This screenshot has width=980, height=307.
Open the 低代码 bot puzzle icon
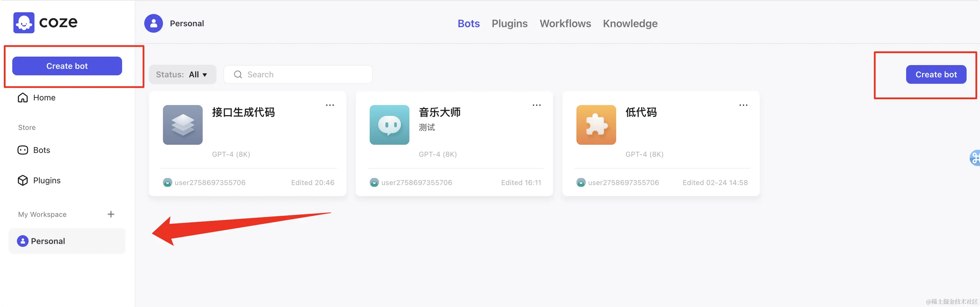[596, 125]
